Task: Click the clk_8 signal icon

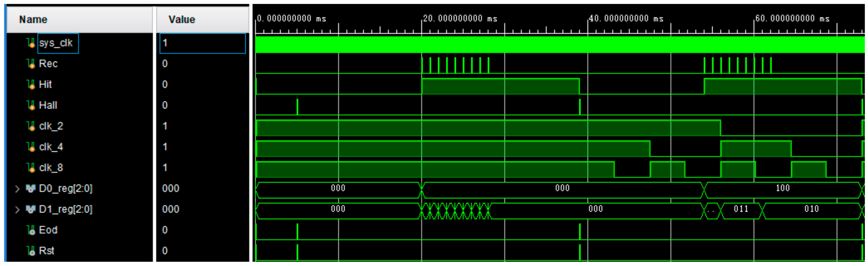Action: pyautogui.click(x=31, y=168)
